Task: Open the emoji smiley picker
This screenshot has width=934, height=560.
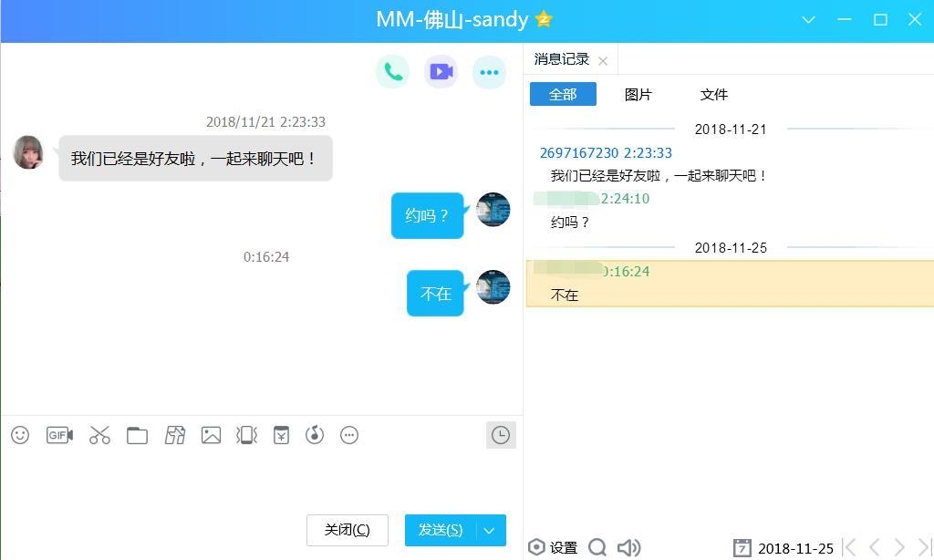Action: (x=20, y=435)
